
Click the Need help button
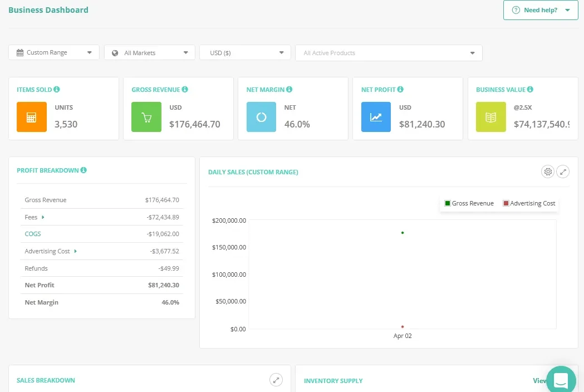(536, 9)
